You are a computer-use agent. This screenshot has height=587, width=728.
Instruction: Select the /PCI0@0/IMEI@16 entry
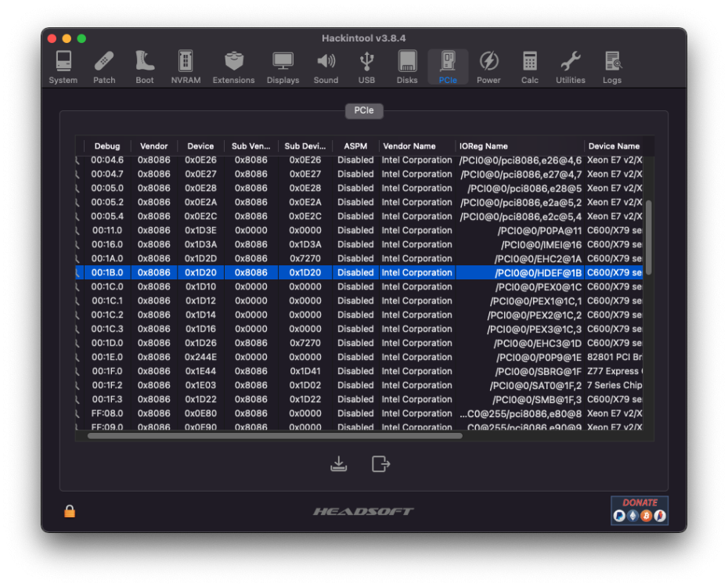point(540,244)
